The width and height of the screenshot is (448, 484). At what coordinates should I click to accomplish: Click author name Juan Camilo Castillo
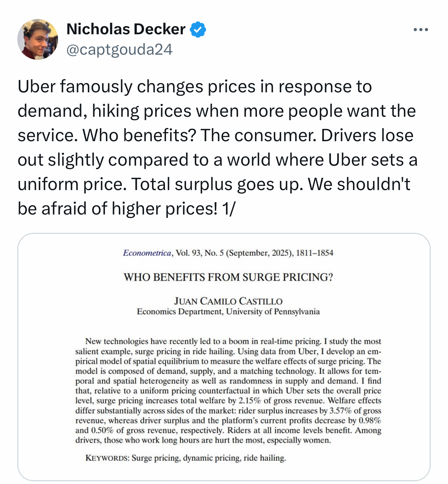[228, 301]
